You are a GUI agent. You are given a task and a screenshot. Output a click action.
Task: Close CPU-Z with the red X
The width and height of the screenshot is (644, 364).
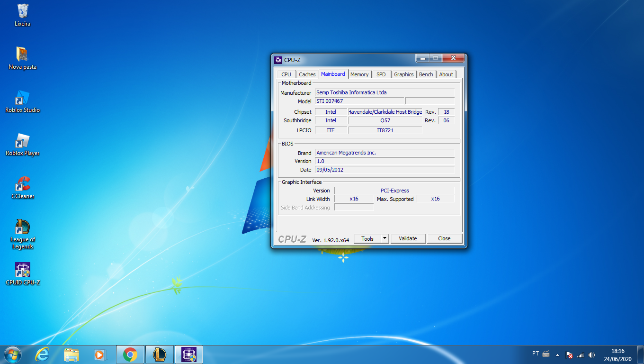coord(453,58)
